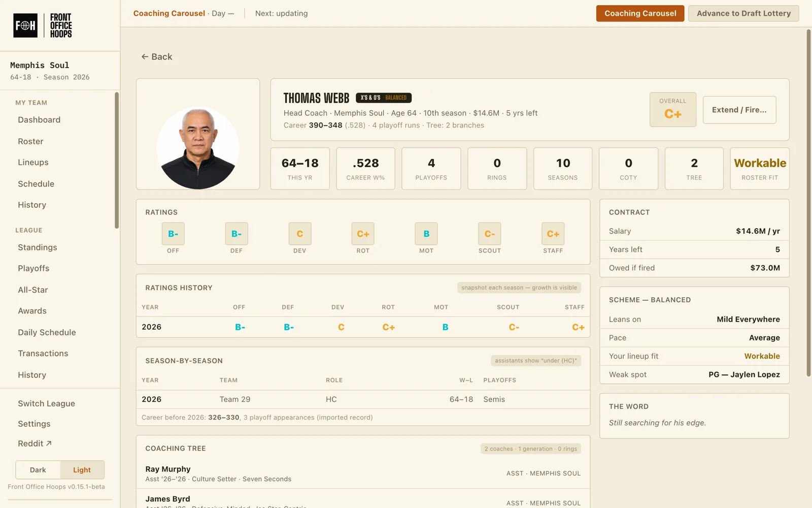Viewport: 812px width, 508px height.
Task: Click the OFF B- rating badge
Action: pyautogui.click(x=173, y=234)
